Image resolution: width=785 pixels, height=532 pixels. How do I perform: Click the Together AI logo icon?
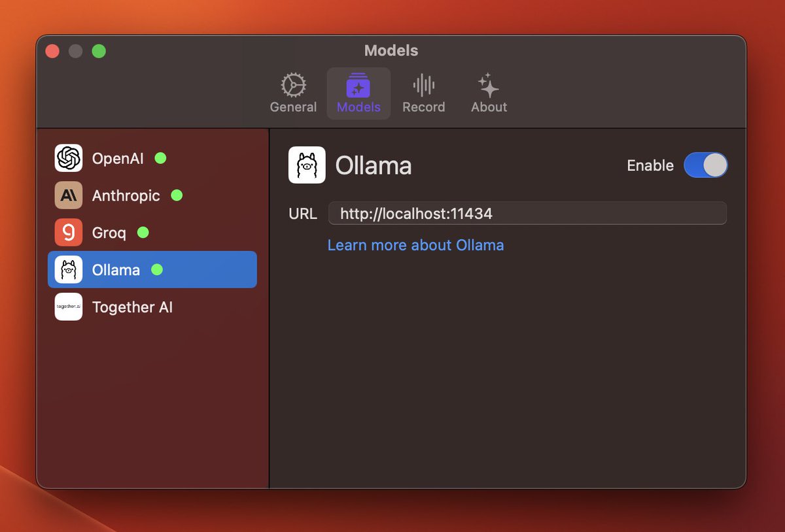click(x=69, y=307)
